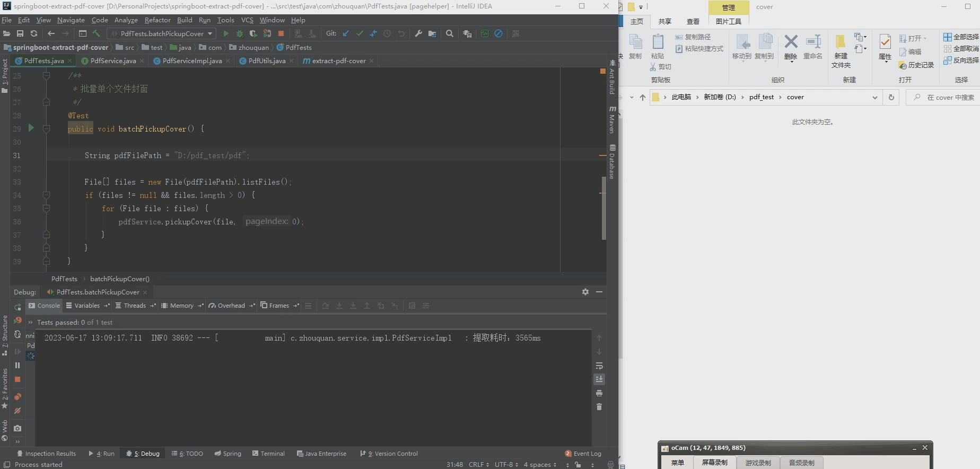
Task: Collapse the fold marker at the if statement
Action: click(x=46, y=195)
